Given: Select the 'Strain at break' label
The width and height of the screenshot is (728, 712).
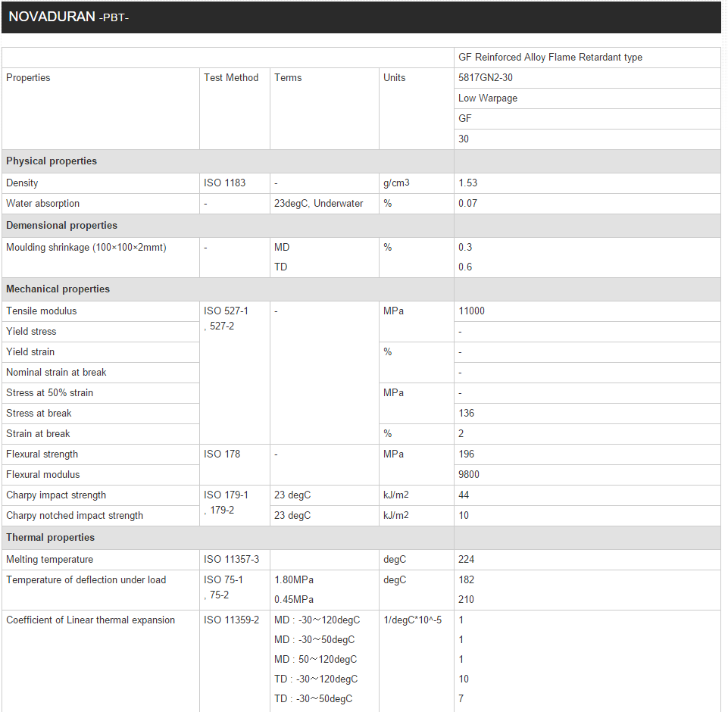Looking at the screenshot, I should (38, 433).
